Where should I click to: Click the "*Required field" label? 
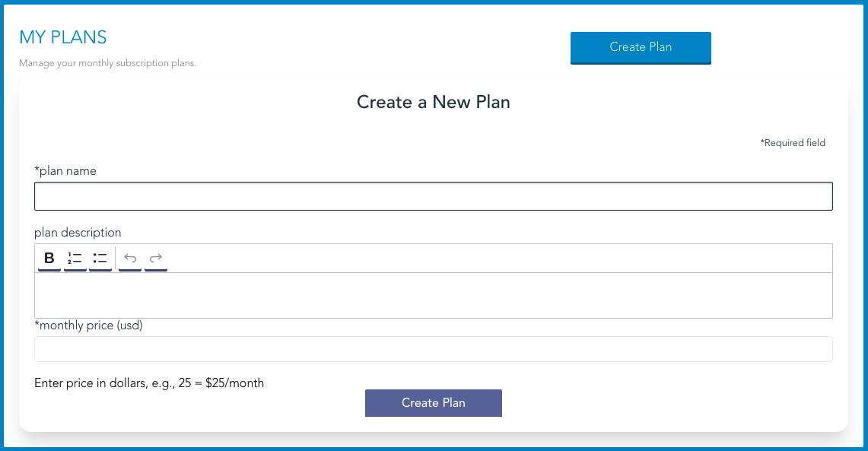(x=793, y=142)
